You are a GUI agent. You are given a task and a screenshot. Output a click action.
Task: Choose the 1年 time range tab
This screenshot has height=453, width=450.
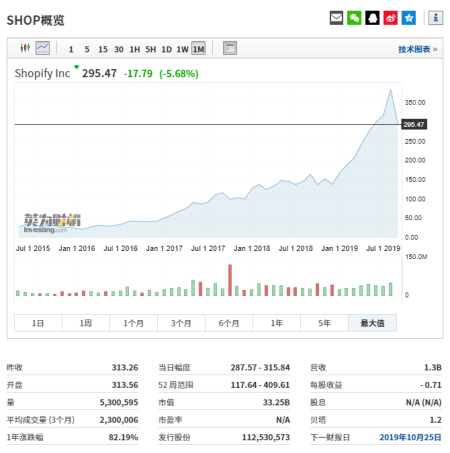click(277, 323)
